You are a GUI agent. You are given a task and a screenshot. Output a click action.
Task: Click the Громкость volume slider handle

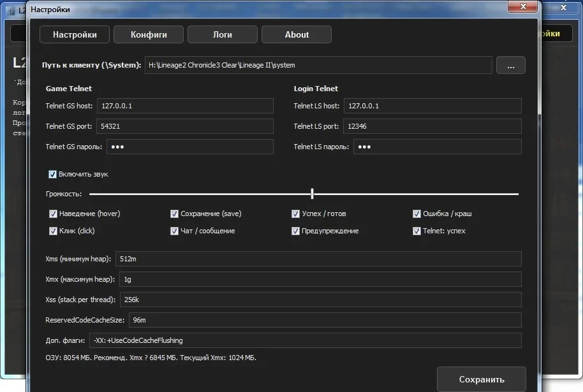tap(312, 194)
